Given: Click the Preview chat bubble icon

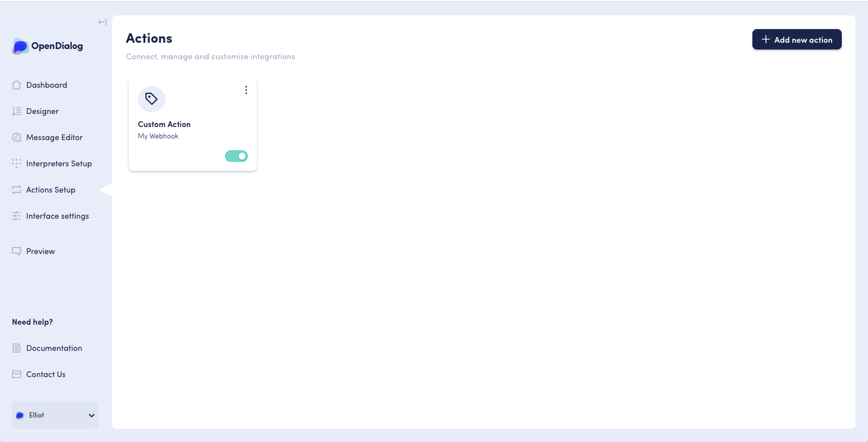Looking at the screenshot, I should pos(17,251).
